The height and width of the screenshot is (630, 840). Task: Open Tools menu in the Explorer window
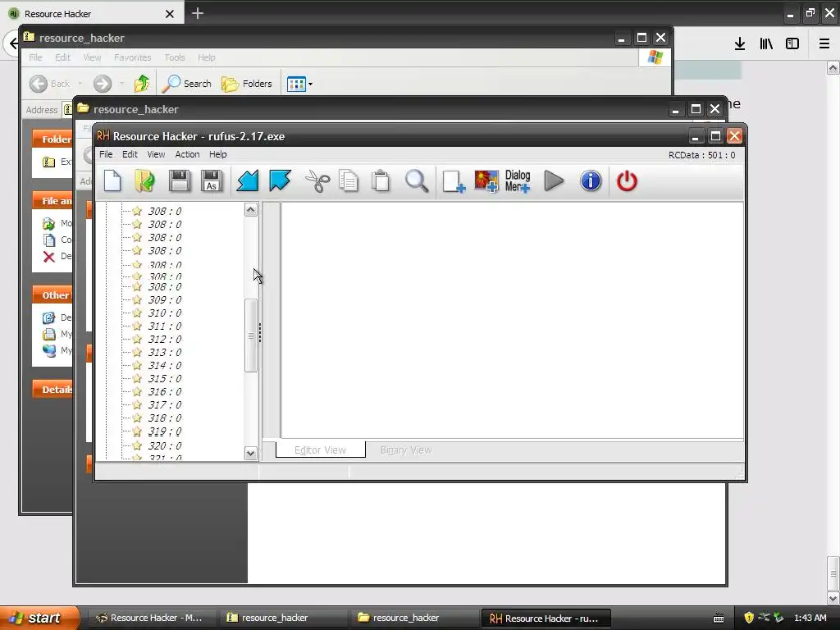pyautogui.click(x=174, y=57)
